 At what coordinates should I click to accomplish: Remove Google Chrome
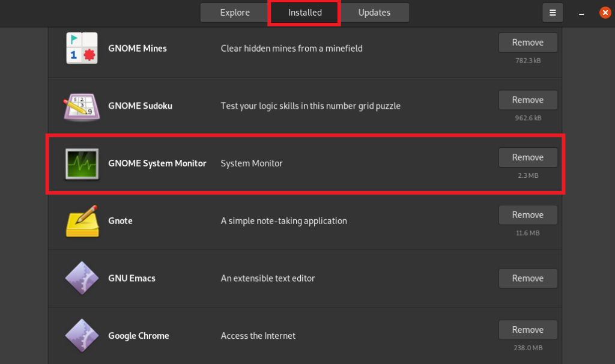(528, 330)
